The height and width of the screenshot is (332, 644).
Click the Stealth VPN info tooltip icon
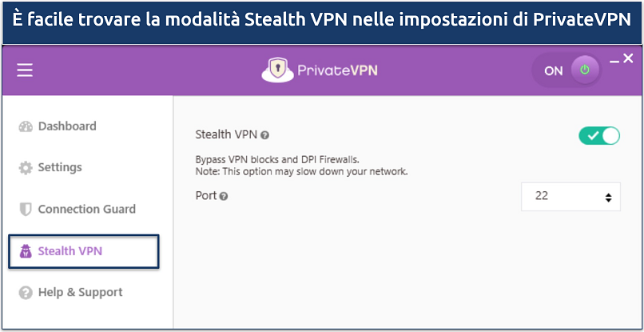click(x=264, y=136)
